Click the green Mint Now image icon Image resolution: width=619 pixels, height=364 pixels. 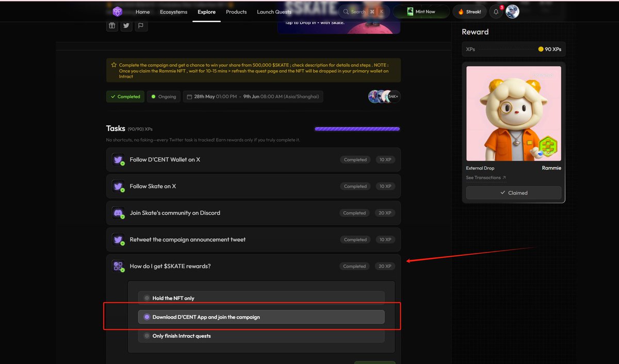410,12
